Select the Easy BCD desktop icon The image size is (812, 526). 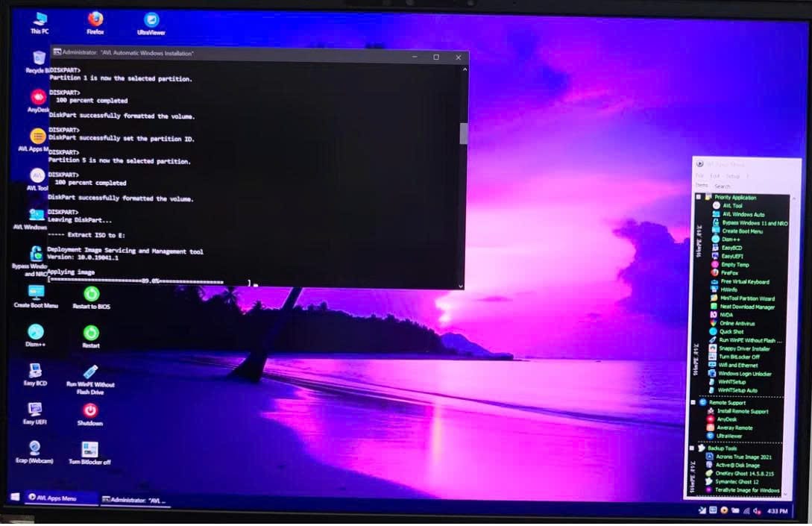point(35,374)
